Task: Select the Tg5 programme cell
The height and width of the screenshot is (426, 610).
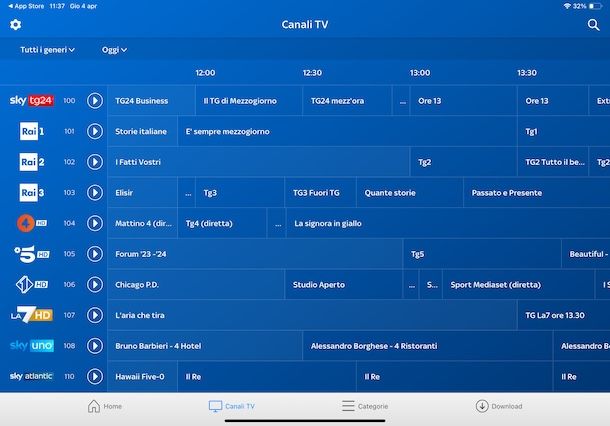Action: (482, 254)
